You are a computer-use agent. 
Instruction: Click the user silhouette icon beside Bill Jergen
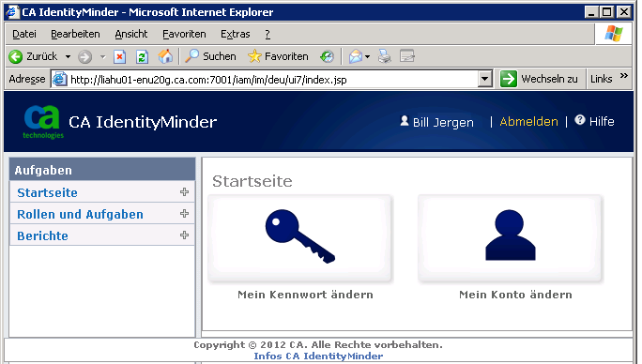tap(405, 120)
